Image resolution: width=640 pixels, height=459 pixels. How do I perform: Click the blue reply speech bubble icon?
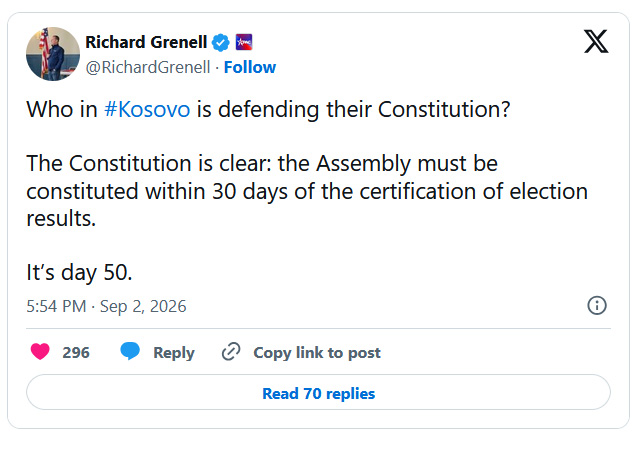click(130, 351)
